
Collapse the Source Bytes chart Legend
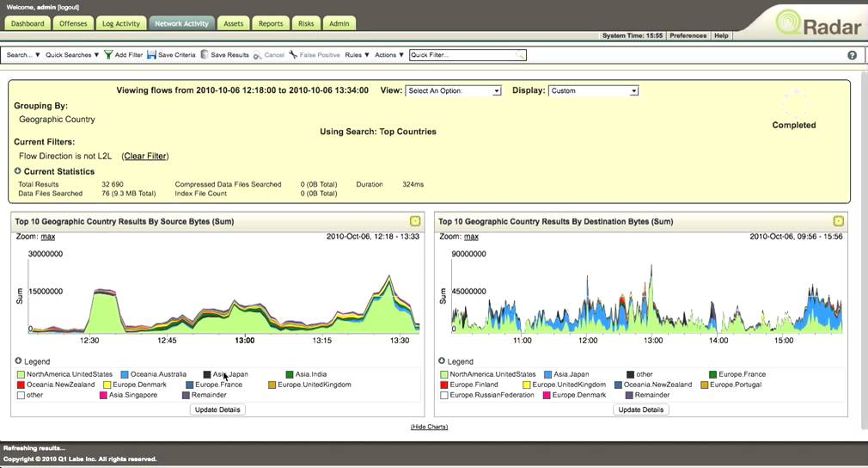[18, 360]
